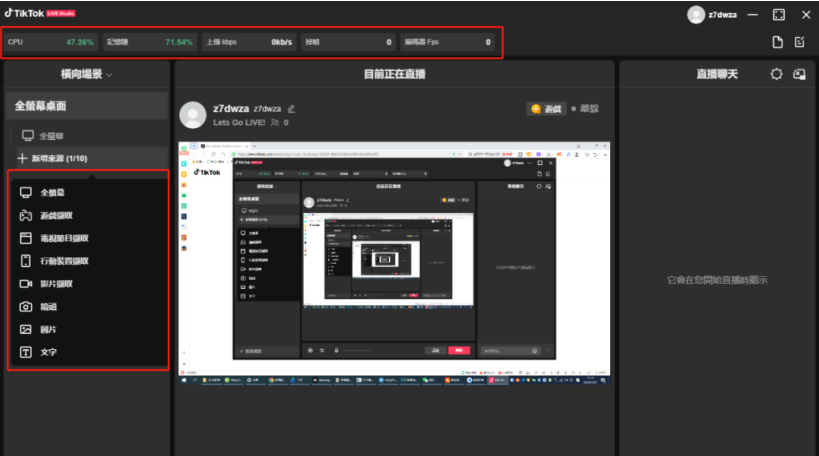The width and height of the screenshot is (819, 456).
Task: Select the 全螢幕 source under the scene
Action: (x=89, y=136)
